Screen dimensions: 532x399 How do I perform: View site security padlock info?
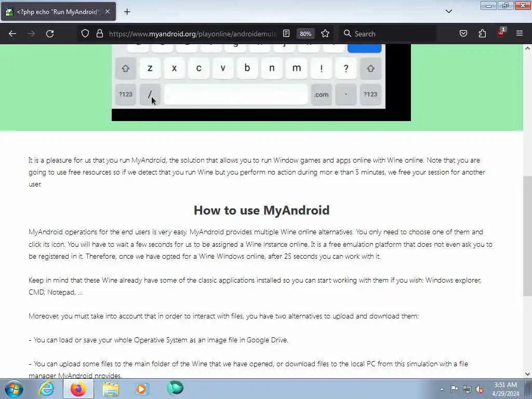pyautogui.click(x=99, y=34)
